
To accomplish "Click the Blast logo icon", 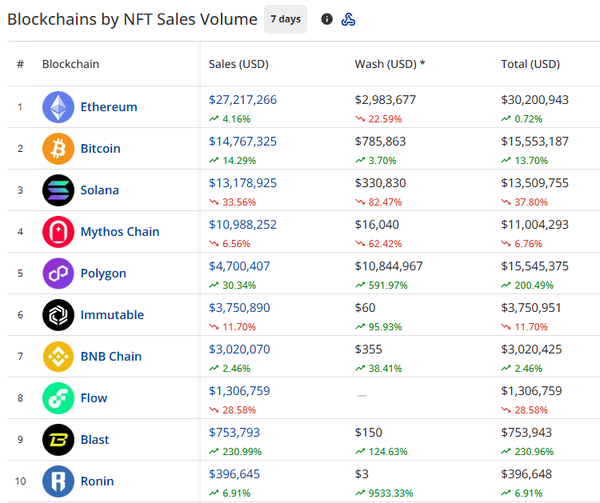I will coord(58,439).
